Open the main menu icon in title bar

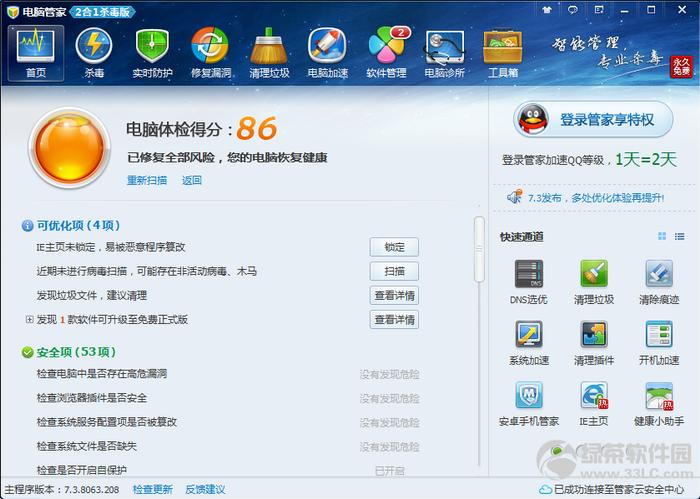pyautogui.click(x=599, y=10)
